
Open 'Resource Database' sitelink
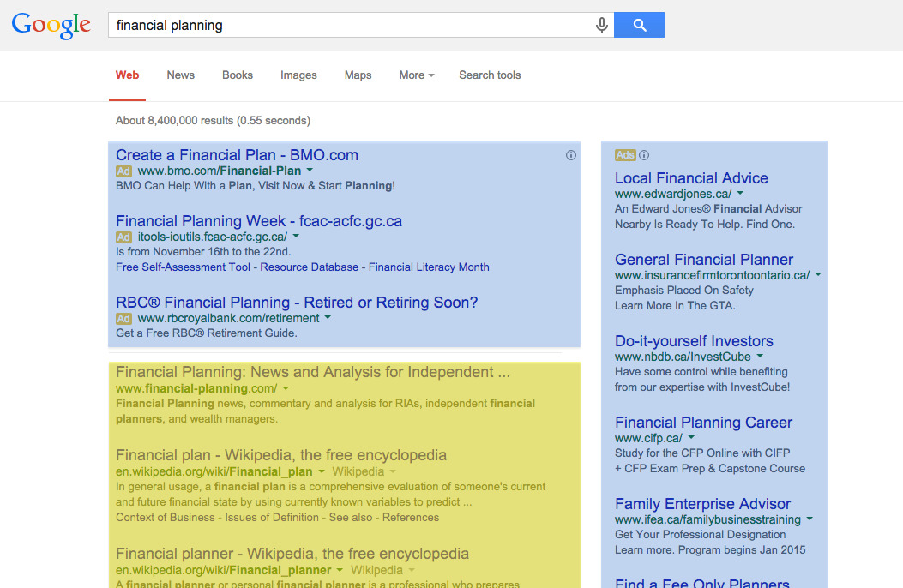tap(310, 267)
